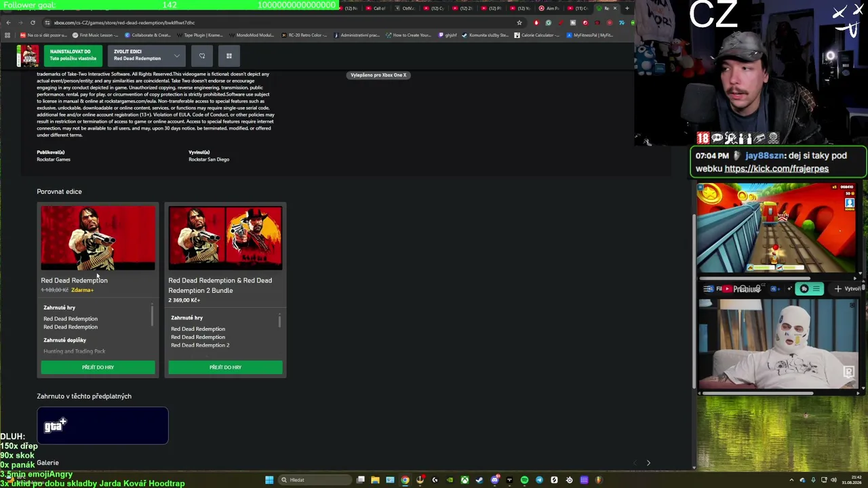Image resolution: width=868 pixels, height=488 pixels.
Task: Bookmark this page with the star icon
Action: [x=519, y=22]
